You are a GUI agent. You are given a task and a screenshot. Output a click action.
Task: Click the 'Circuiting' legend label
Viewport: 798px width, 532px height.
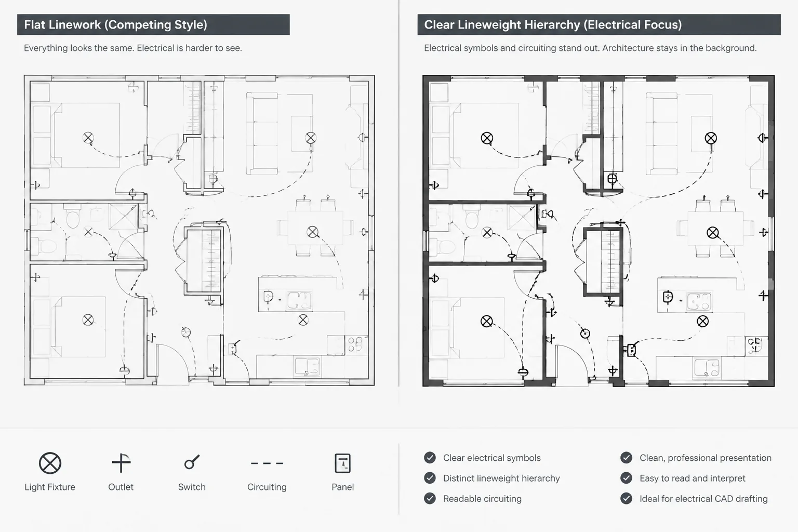[x=267, y=487]
